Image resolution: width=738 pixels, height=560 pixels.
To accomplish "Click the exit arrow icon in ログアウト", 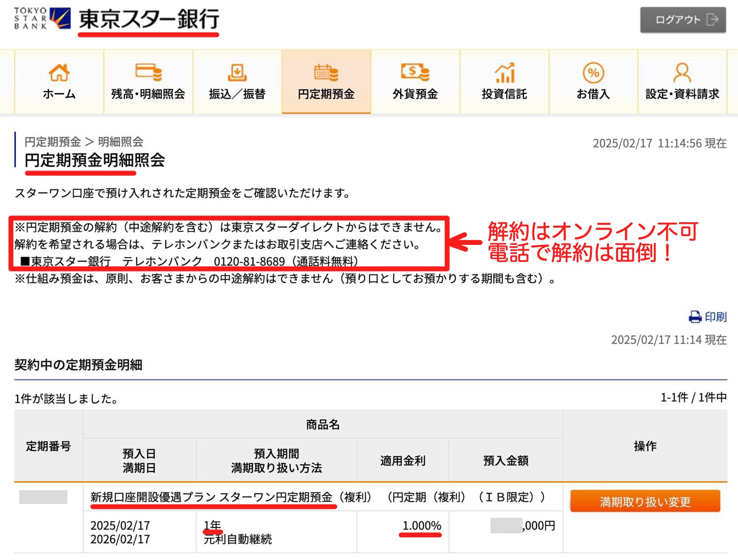I will (712, 20).
